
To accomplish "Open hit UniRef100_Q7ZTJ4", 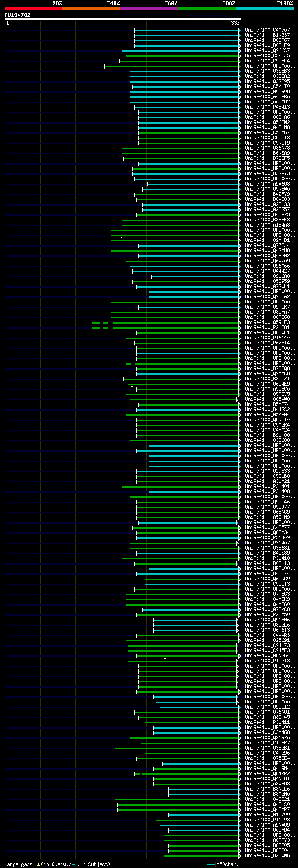I will pyautogui.click(x=267, y=246).
